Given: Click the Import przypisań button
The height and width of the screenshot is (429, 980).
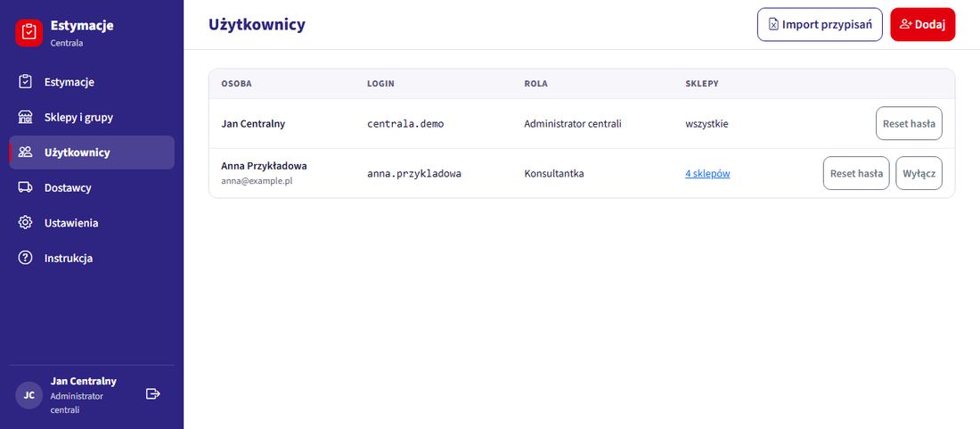Looking at the screenshot, I should pyautogui.click(x=820, y=24).
